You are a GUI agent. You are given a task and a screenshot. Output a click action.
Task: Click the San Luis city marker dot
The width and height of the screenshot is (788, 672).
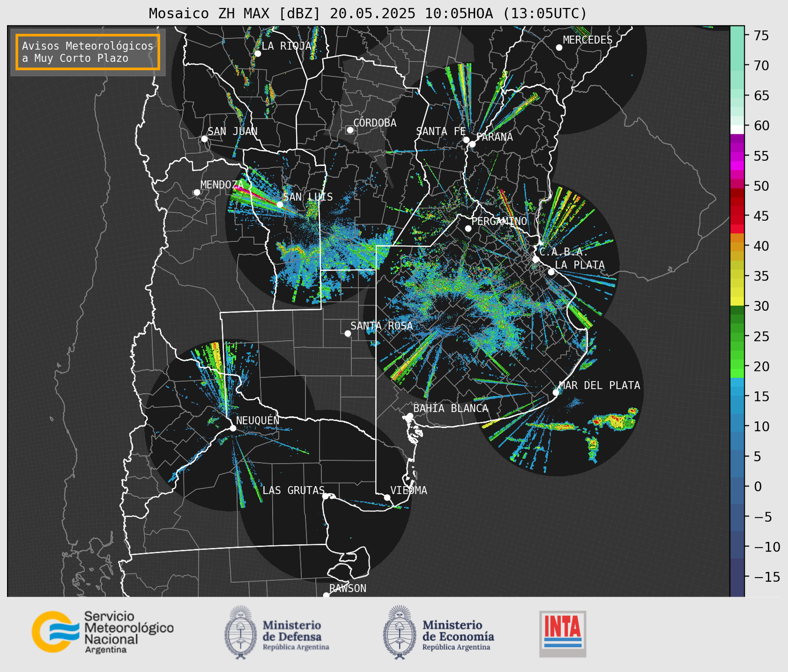click(280, 204)
